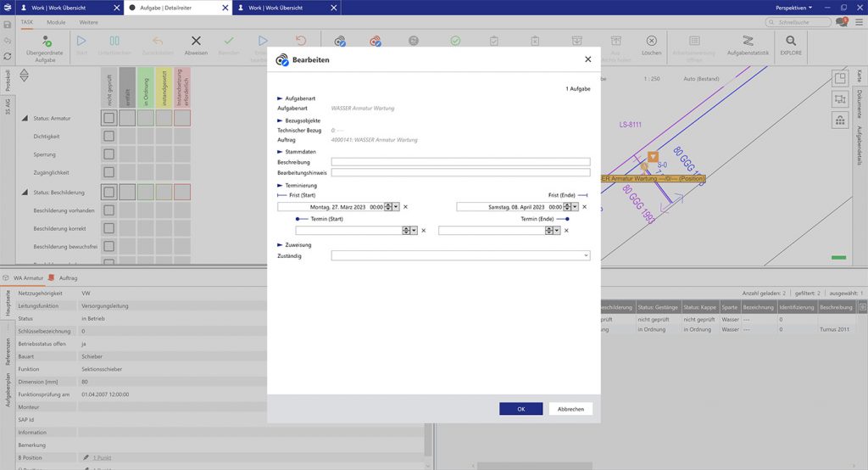
Task: Click the Beschreibung text field
Action: coord(460,161)
